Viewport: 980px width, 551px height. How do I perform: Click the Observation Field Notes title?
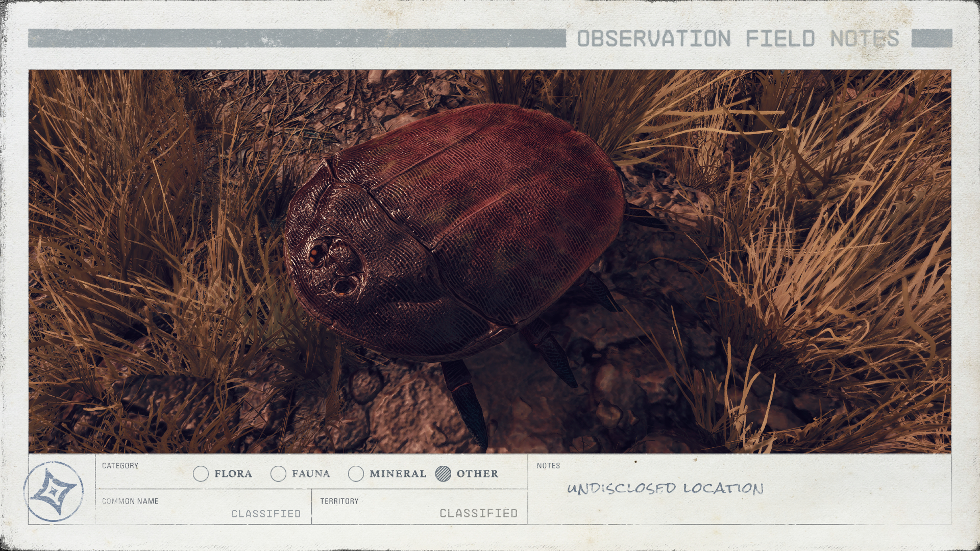738,39
